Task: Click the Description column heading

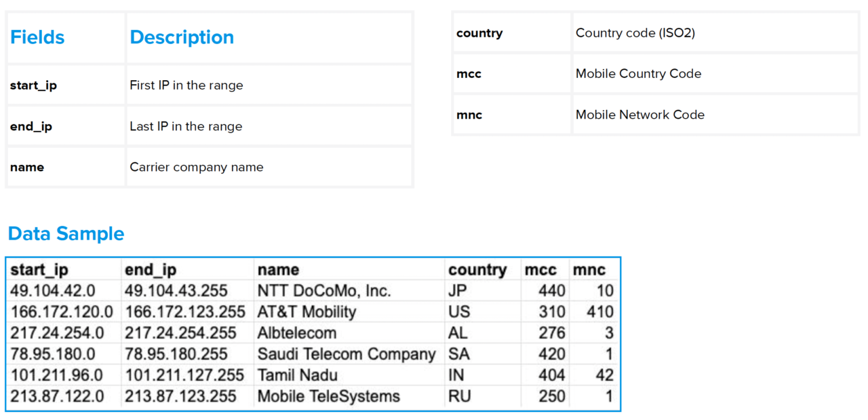Action: tap(182, 37)
